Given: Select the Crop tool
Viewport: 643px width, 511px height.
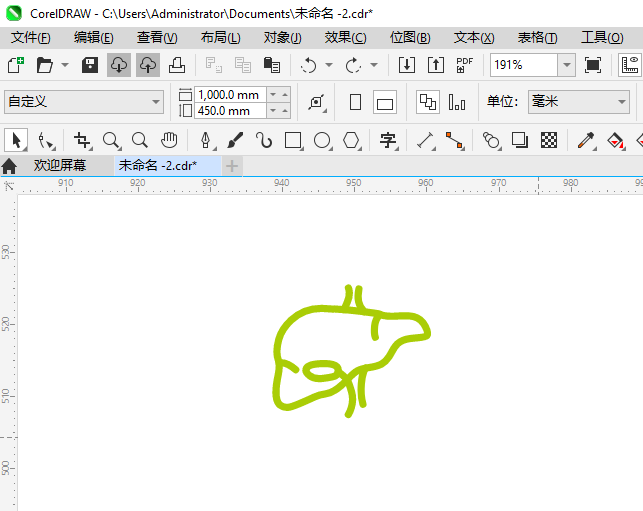Looking at the screenshot, I should pyautogui.click(x=82, y=140).
